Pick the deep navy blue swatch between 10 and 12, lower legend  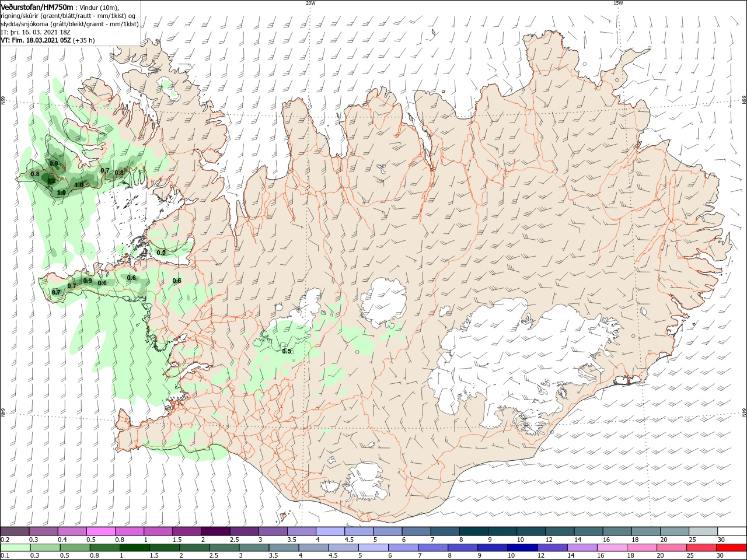(521, 548)
